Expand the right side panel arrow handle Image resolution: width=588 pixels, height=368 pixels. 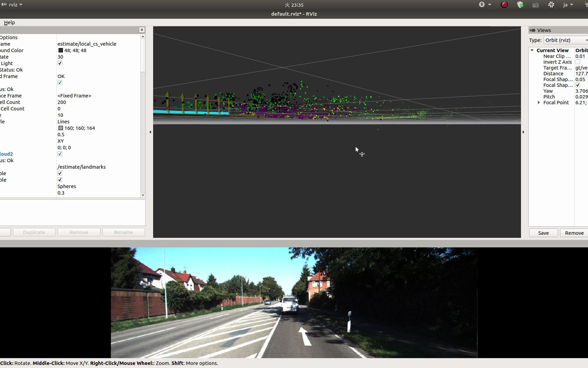tap(523, 132)
